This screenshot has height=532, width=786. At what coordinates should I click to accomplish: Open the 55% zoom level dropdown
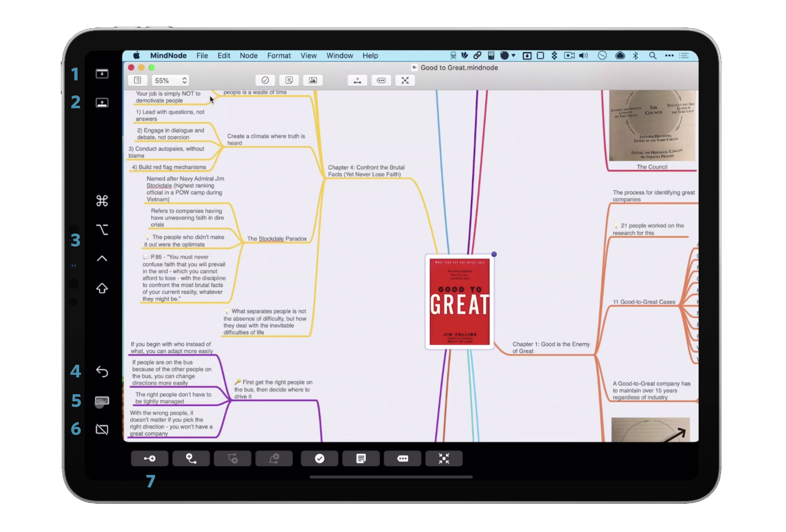point(170,80)
